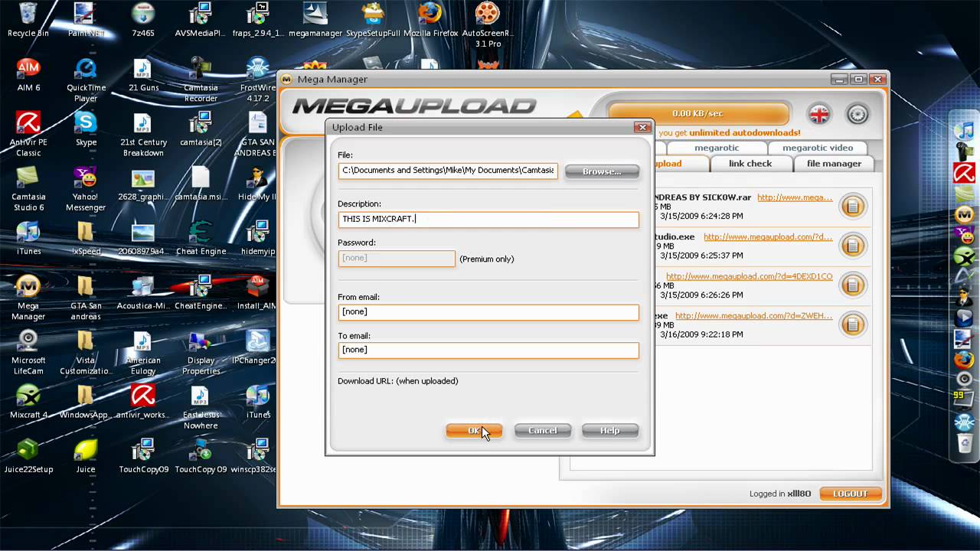
Task: Open the link ending in ?d=ZWEH
Action: pyautogui.click(x=753, y=315)
